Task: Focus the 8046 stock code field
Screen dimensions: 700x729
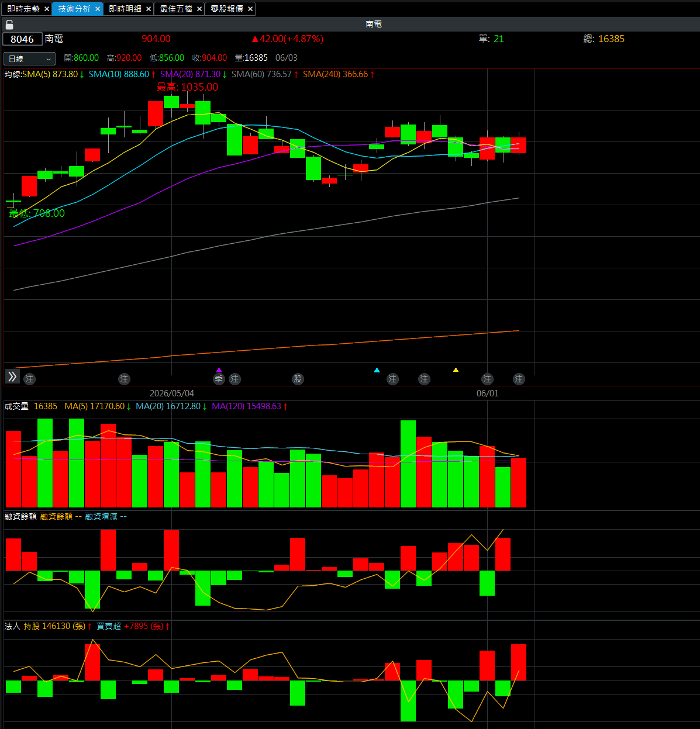Action: click(x=23, y=39)
